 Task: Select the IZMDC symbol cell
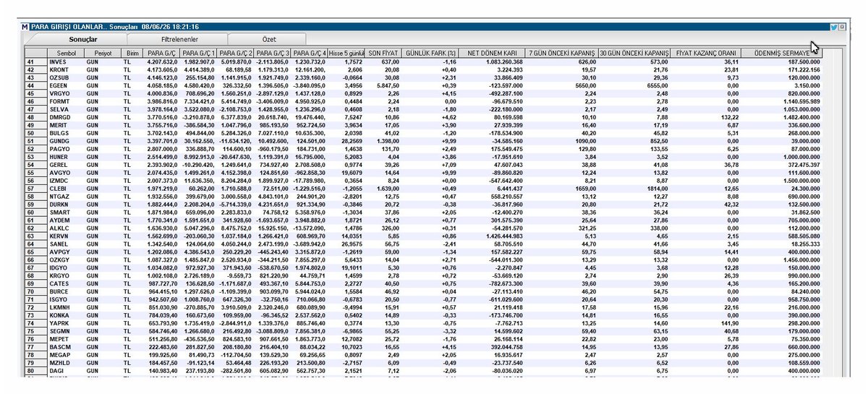coord(66,179)
